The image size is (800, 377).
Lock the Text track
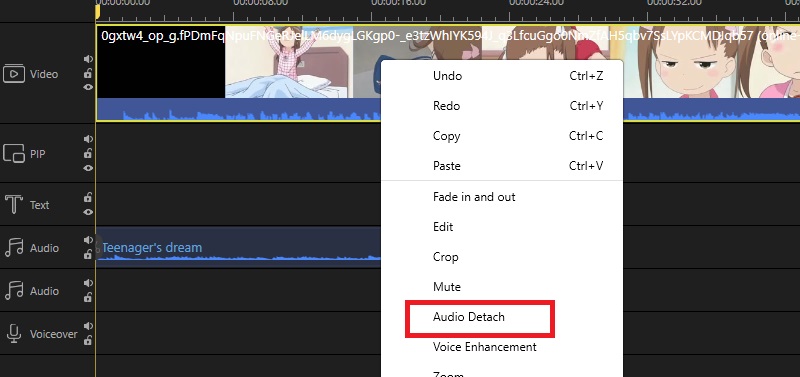coord(88,197)
